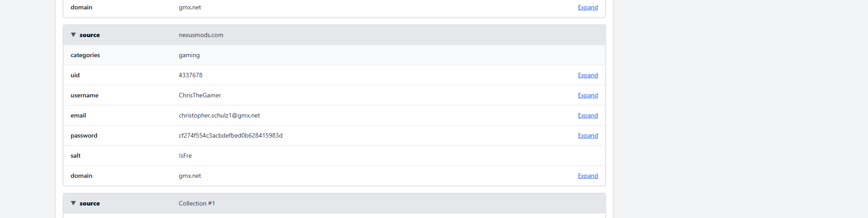Click the salt field label
This screenshot has height=218, width=868.
tap(76, 155)
